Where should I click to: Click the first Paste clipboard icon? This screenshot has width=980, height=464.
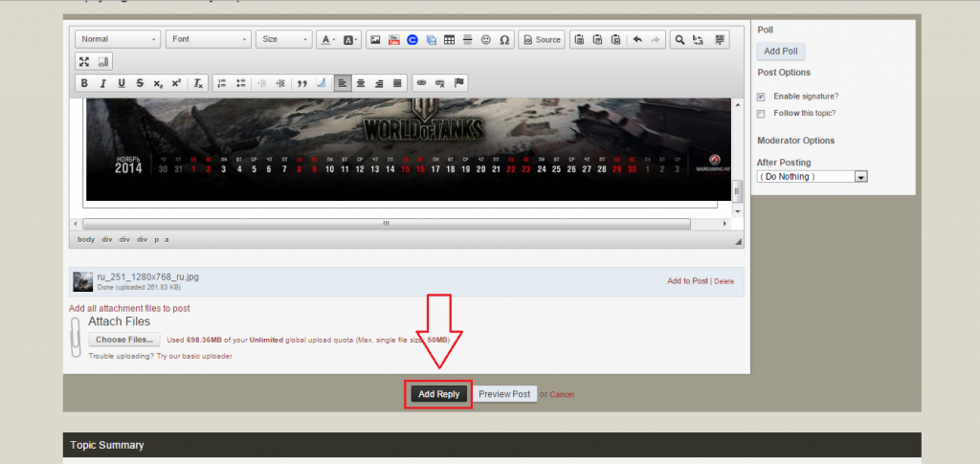click(x=579, y=39)
